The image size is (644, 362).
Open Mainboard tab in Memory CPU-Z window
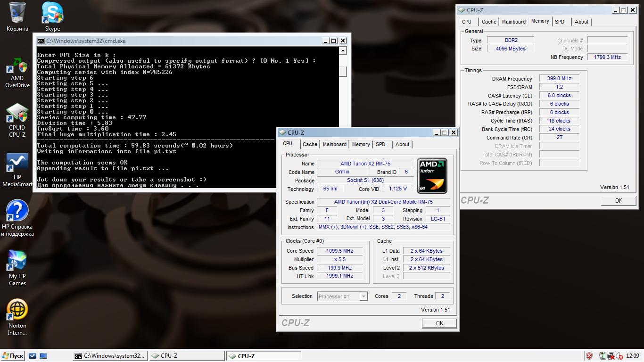(x=513, y=22)
